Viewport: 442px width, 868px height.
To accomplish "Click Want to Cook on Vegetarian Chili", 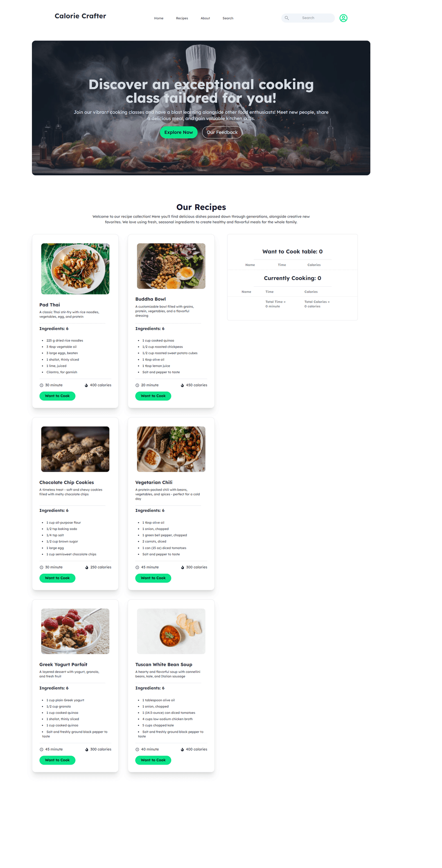I will [153, 578].
